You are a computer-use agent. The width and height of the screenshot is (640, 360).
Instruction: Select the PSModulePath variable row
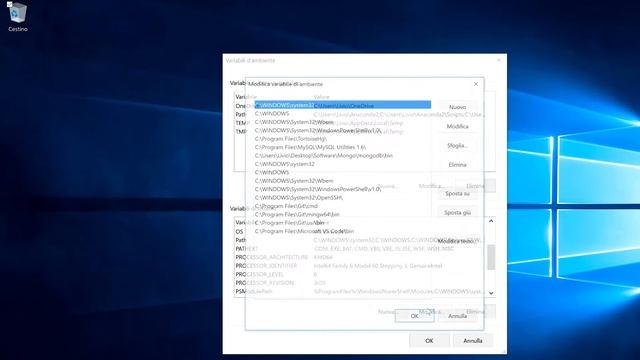360,291
